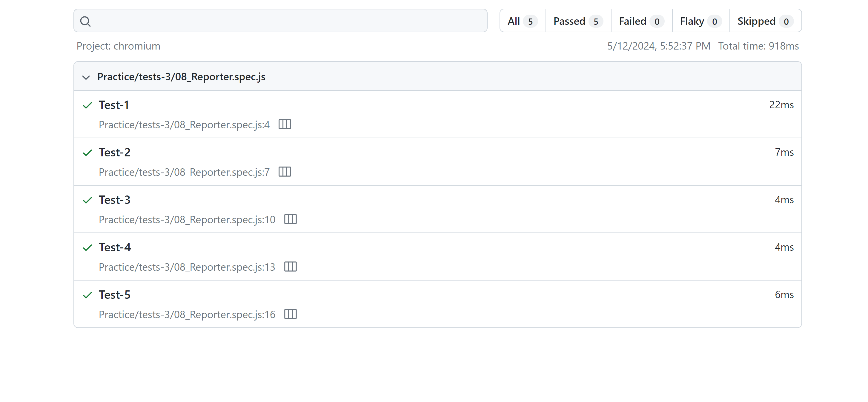
Task: Click the green checkmark beside Test-1
Action: (x=87, y=105)
